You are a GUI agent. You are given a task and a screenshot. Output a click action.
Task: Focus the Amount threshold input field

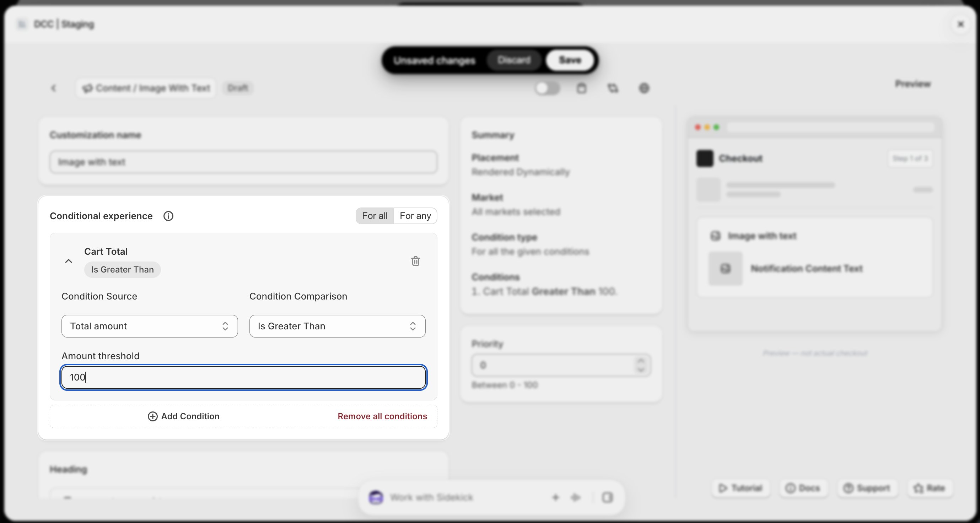coord(243,377)
